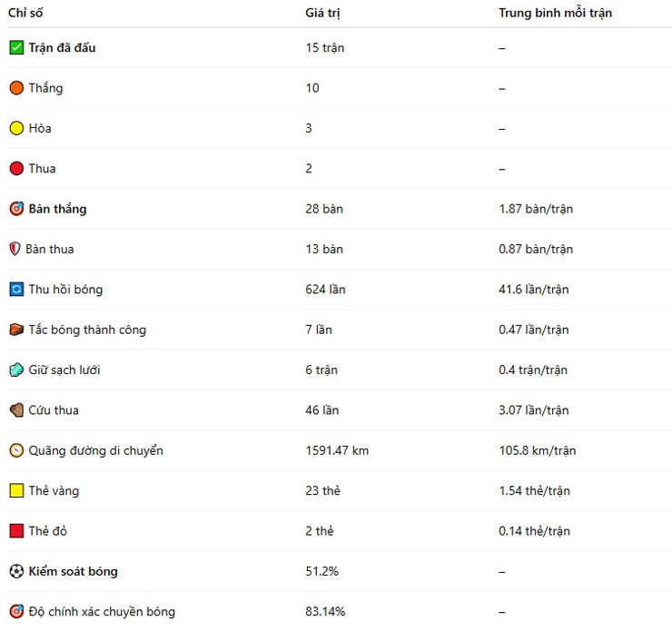Click the compass icon beside Quãng đường di chuyển

(16, 450)
